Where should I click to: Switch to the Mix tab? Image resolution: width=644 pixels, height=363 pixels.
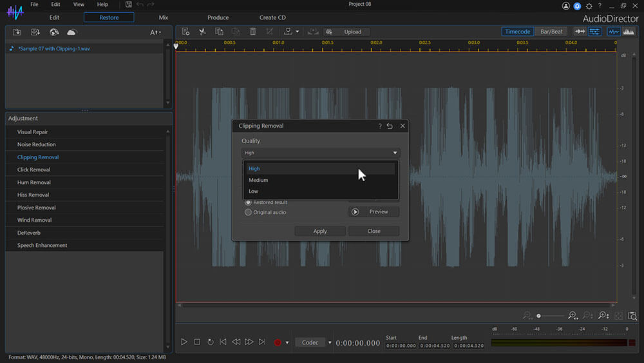click(164, 17)
